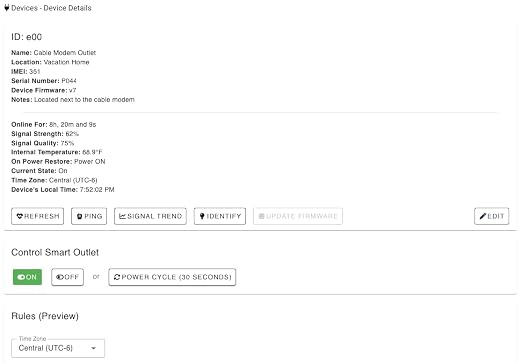Image resolution: width=522 pixels, height=363 pixels.
Task: Click the Time Zone dropdown arrow
Action: 94,348
